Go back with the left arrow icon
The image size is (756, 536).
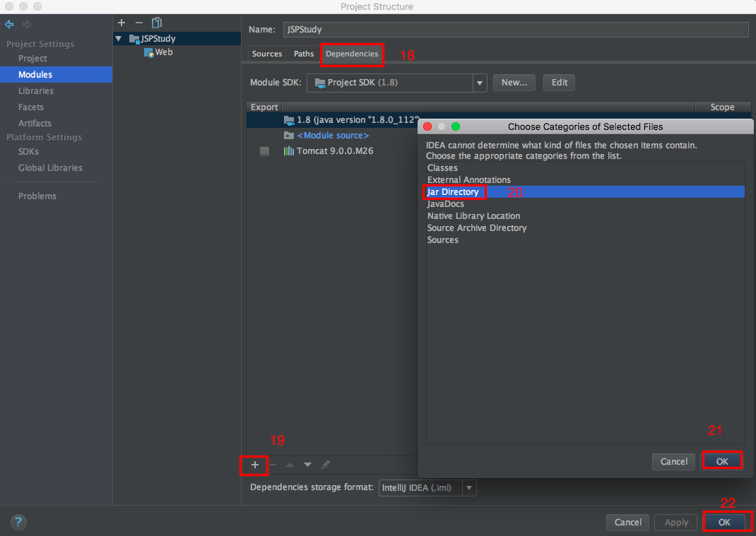[9, 24]
